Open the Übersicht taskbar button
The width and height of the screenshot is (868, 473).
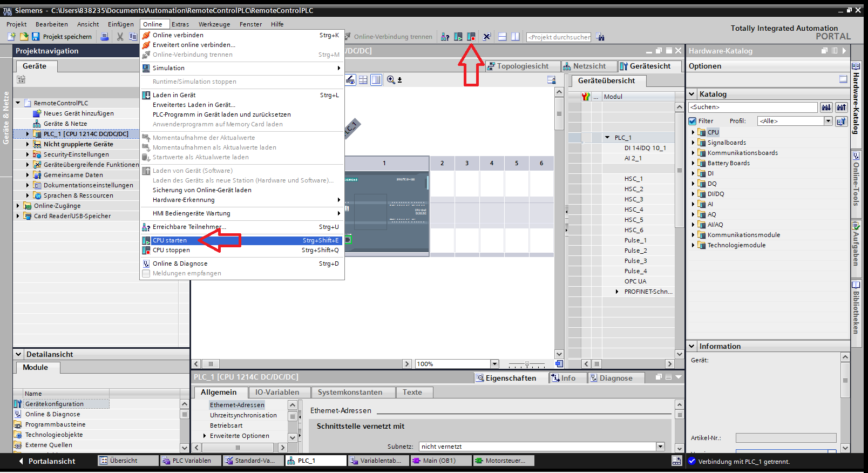pyautogui.click(x=127, y=461)
